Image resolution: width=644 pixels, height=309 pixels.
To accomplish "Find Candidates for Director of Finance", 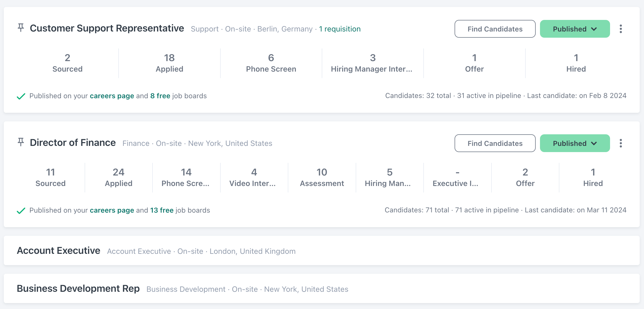I will [495, 143].
